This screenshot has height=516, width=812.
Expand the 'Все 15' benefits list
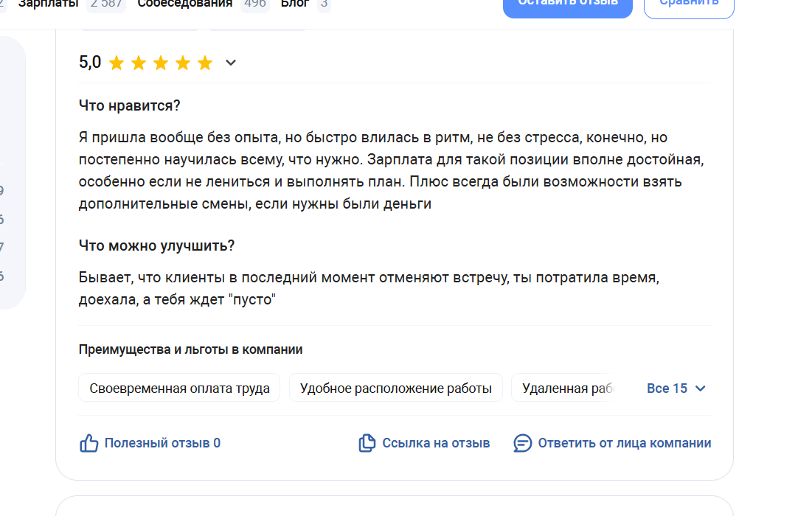pos(676,388)
